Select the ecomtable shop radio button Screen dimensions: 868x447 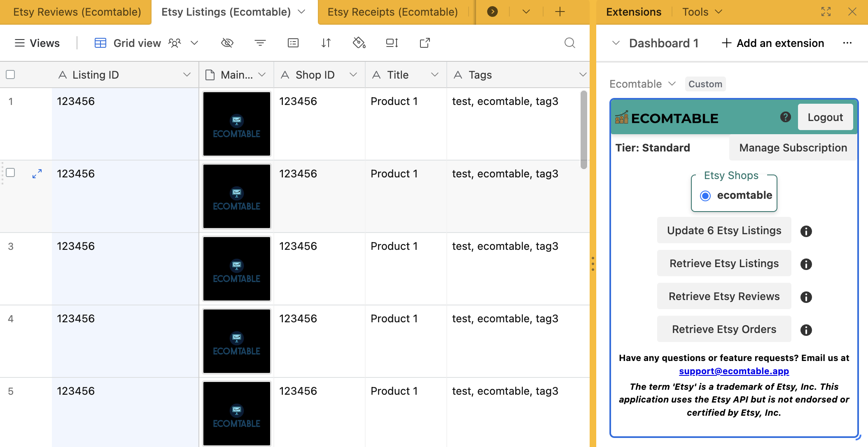(x=705, y=196)
